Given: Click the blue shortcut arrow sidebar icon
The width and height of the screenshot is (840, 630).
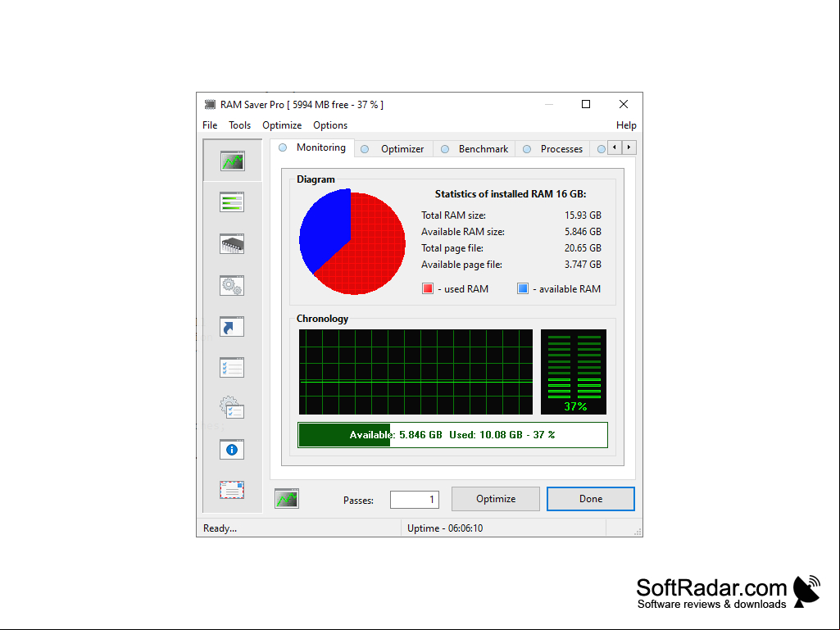Looking at the screenshot, I should [x=232, y=326].
